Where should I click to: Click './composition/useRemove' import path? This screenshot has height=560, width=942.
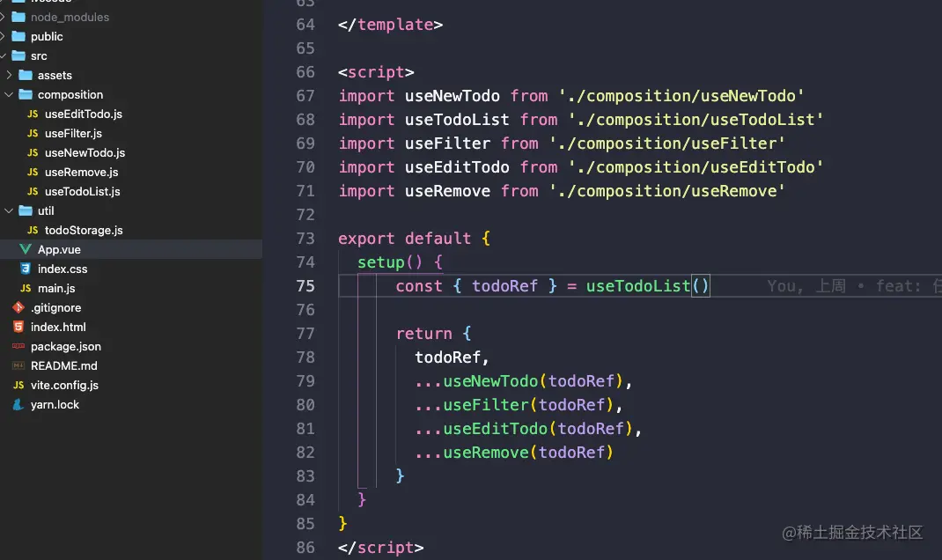pyautogui.click(x=666, y=191)
